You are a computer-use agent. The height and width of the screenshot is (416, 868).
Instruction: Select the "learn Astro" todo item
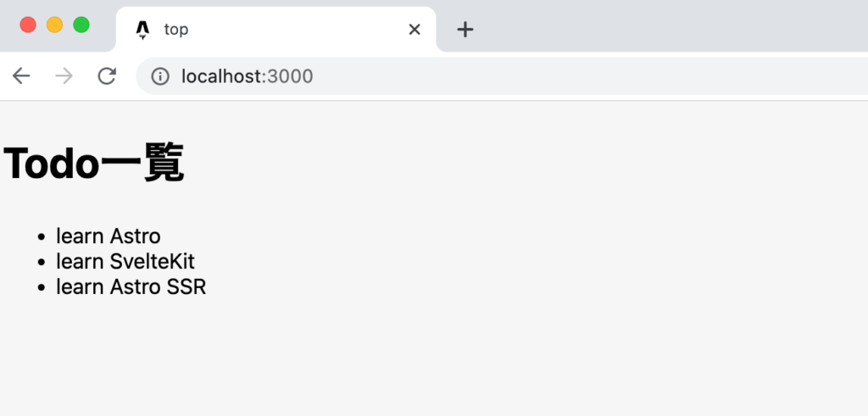(x=108, y=236)
